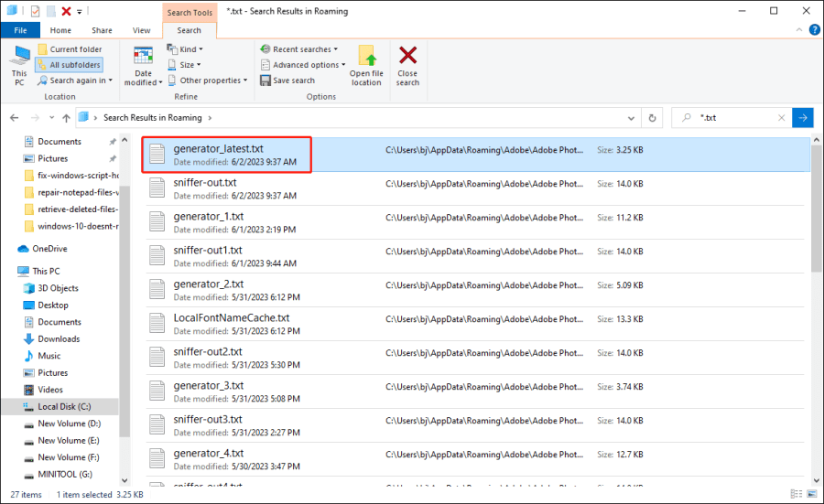The height and width of the screenshot is (504, 824).
Task: Click the Search Tools contextual tab
Action: [x=190, y=12]
